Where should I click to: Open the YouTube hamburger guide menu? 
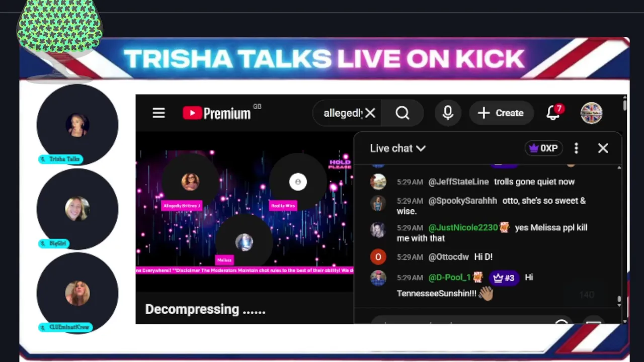coord(158,113)
